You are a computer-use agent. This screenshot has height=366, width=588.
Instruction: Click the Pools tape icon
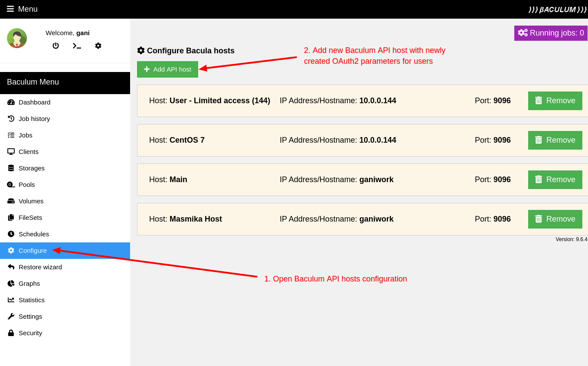pyautogui.click(x=11, y=185)
